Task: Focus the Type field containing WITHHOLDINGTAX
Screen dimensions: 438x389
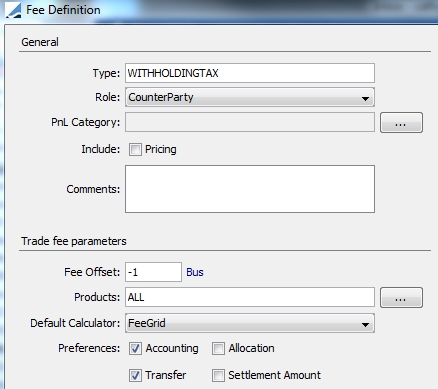Action: point(250,73)
